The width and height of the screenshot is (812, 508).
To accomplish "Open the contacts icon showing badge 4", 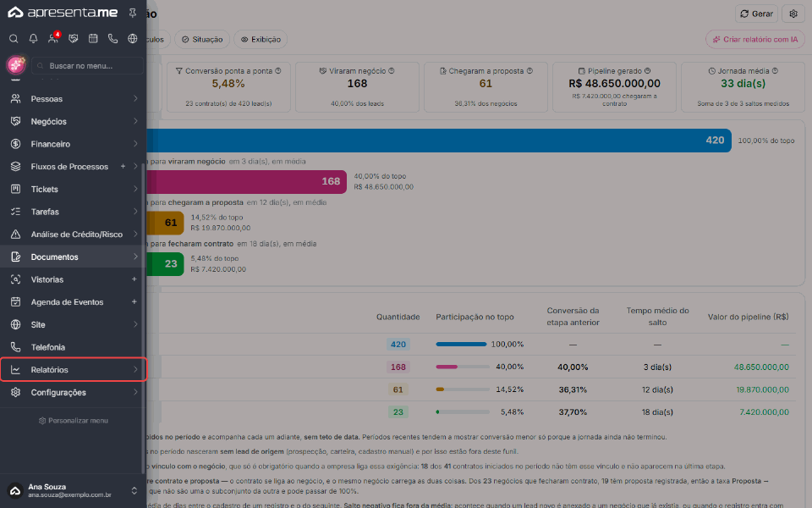I will point(53,38).
